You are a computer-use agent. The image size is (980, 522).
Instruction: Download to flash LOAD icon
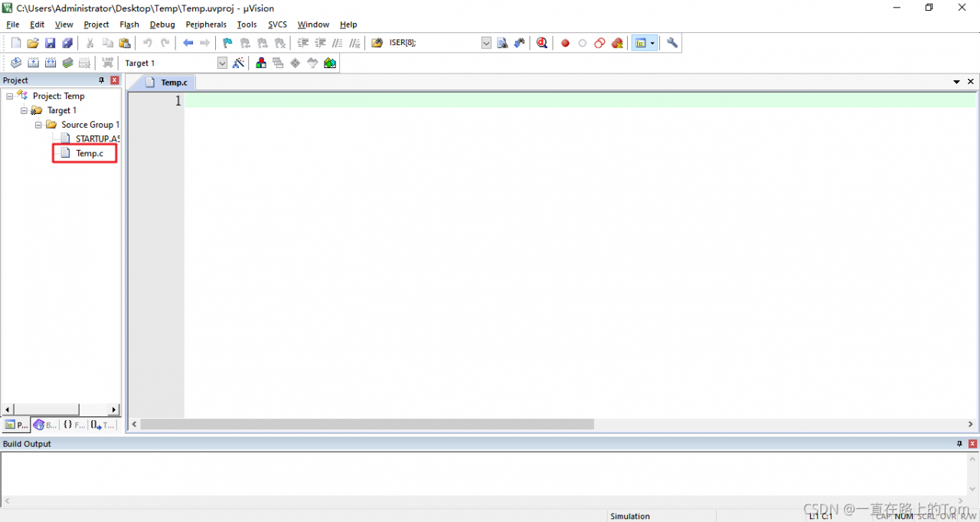tap(108, 63)
